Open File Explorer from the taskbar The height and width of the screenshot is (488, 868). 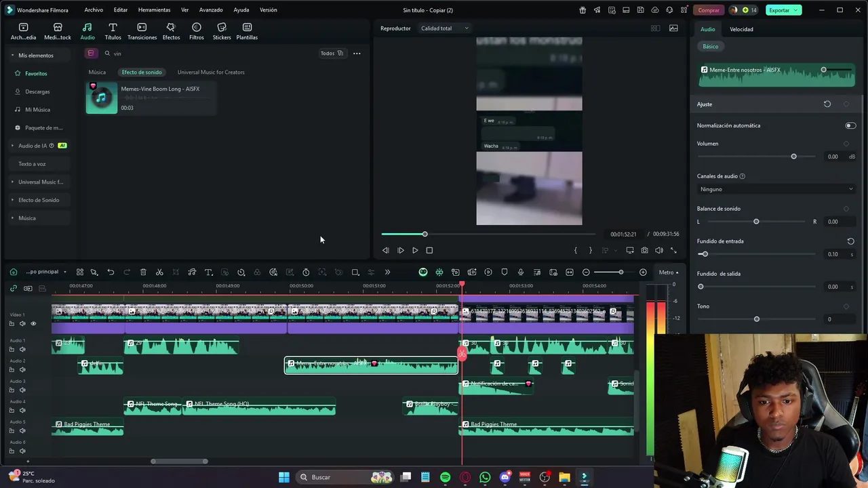pos(564,477)
